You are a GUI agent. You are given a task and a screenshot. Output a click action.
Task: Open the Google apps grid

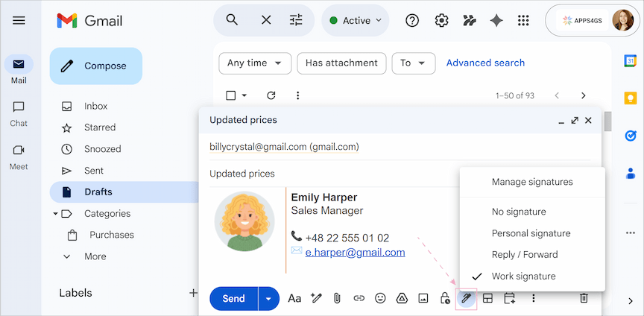click(x=523, y=21)
